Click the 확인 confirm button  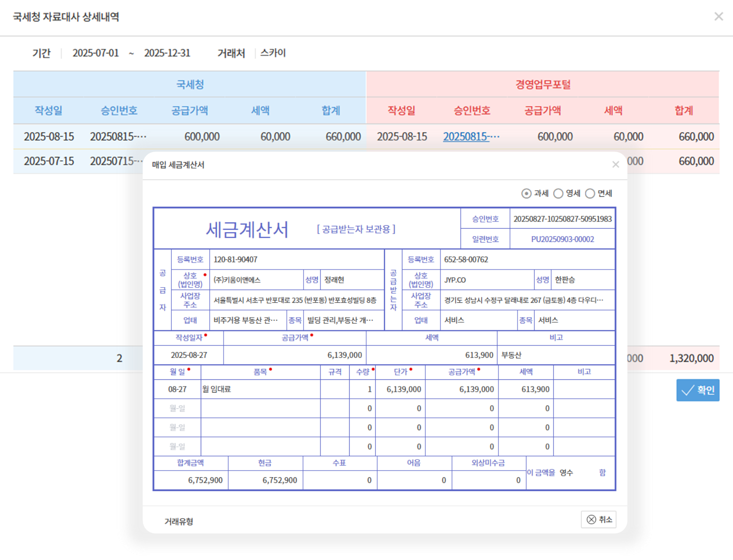click(697, 390)
